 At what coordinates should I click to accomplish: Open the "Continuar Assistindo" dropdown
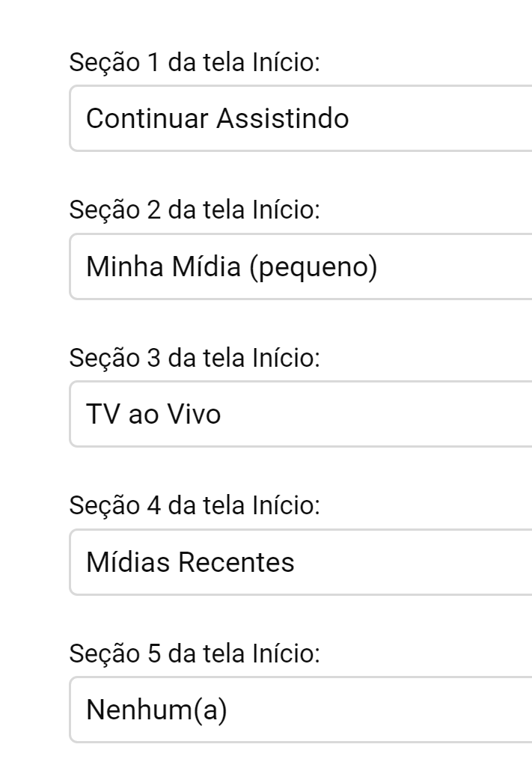(299, 118)
